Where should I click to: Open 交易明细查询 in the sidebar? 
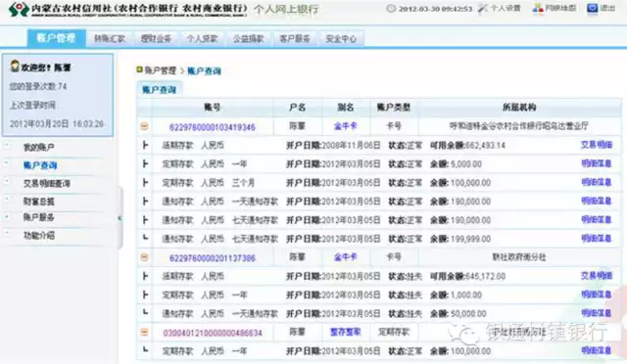point(47,183)
